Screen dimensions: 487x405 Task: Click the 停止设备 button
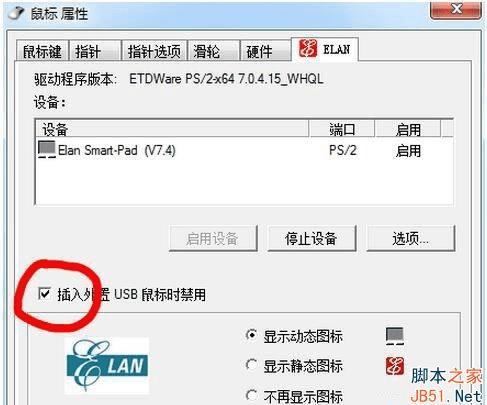[x=312, y=238]
